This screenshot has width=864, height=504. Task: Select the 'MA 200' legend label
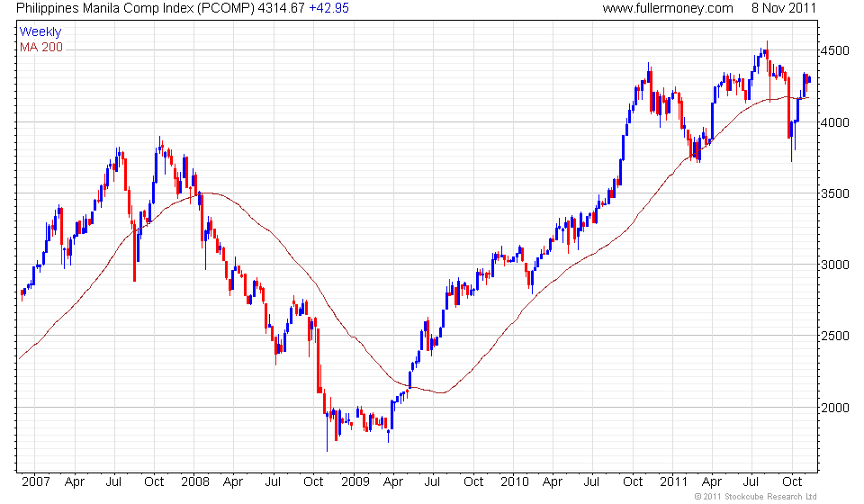41,48
